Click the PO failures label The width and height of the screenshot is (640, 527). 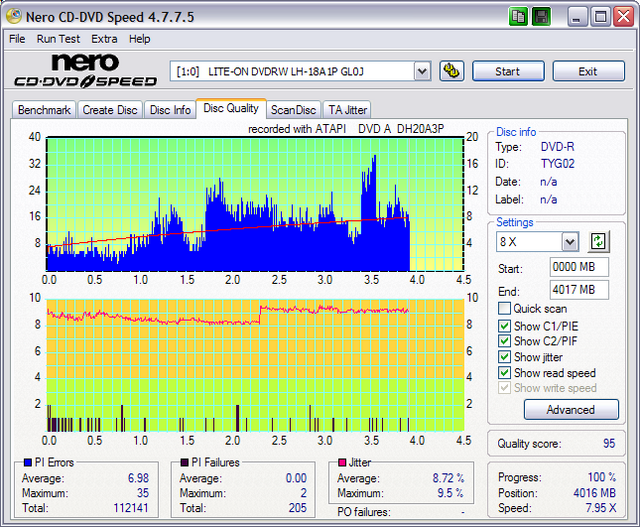(x=364, y=512)
